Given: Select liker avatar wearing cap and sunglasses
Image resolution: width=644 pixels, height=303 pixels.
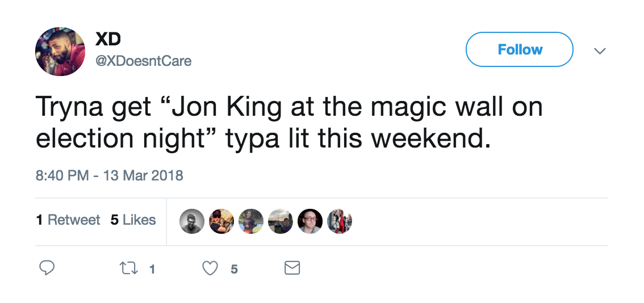Looking at the screenshot, I should 221,221.
